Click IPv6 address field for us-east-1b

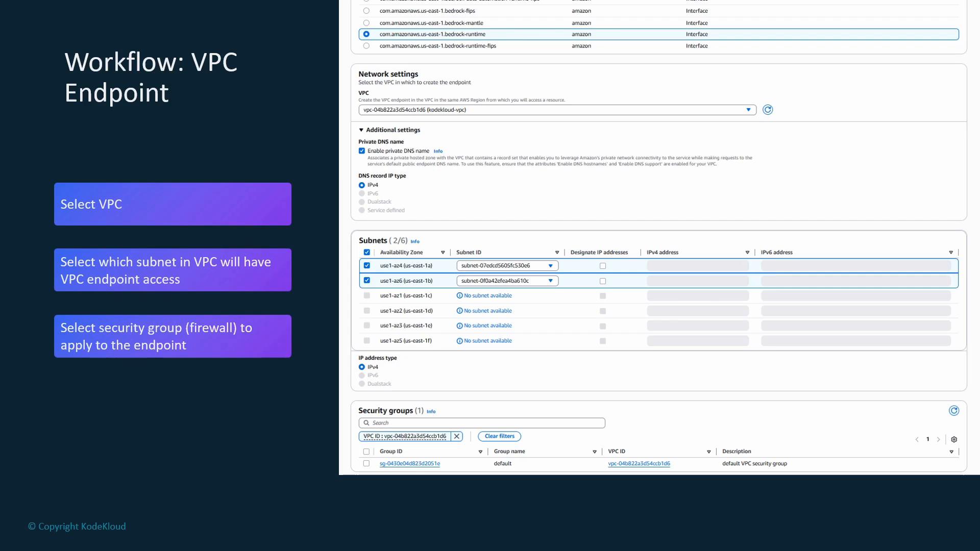856,281
